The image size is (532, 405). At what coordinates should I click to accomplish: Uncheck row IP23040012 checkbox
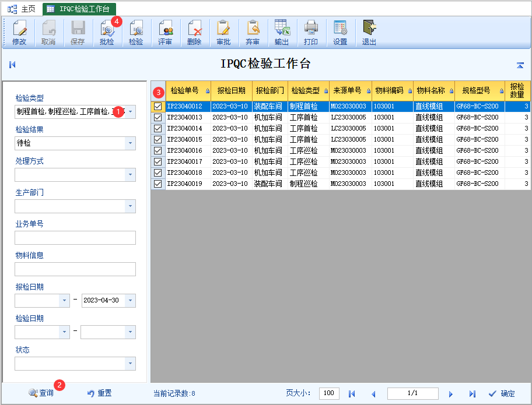(x=157, y=107)
